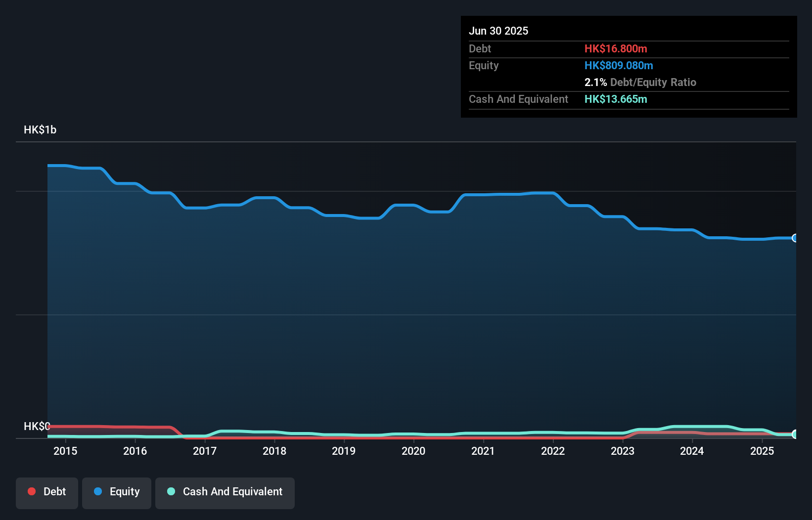Select the 2020 axis label
This screenshot has height=520, width=812.
point(413,451)
